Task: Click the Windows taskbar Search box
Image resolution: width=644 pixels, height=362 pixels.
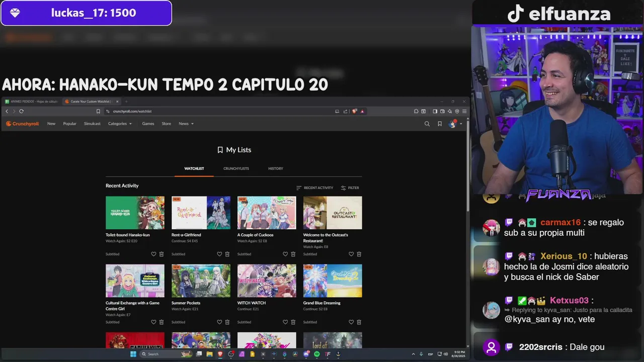Action: click(x=166, y=354)
